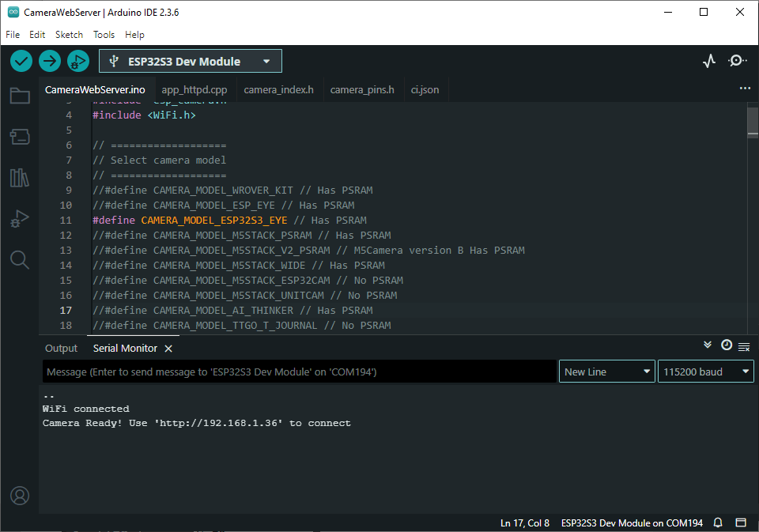Select the Serial Monitor panel tab
The image size is (759, 532).
pos(125,349)
